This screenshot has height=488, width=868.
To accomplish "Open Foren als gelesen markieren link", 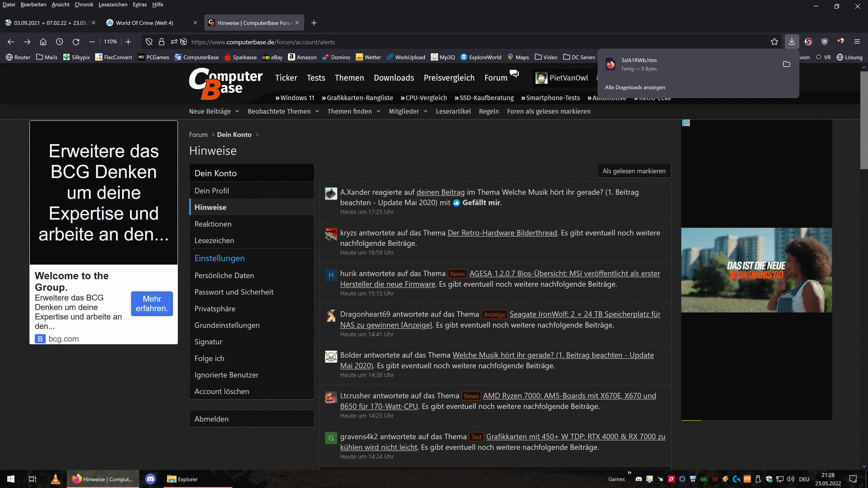I will (x=549, y=111).
